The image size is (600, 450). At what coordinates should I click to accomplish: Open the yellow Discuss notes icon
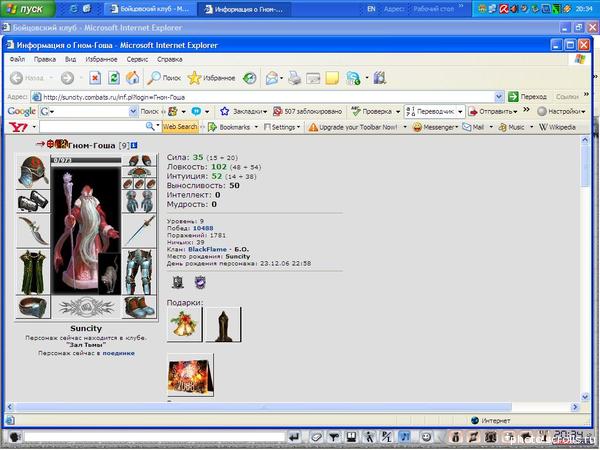(x=332, y=78)
